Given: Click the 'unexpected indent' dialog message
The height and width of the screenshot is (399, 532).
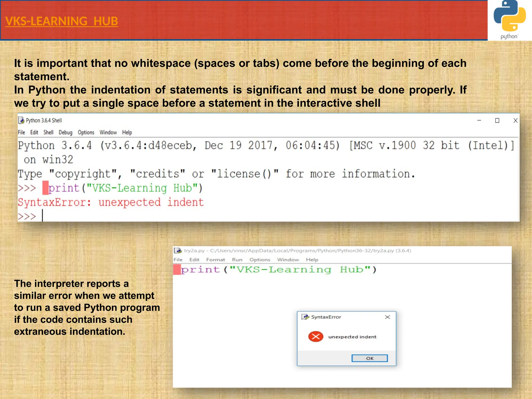Looking at the screenshot, I should (x=352, y=337).
